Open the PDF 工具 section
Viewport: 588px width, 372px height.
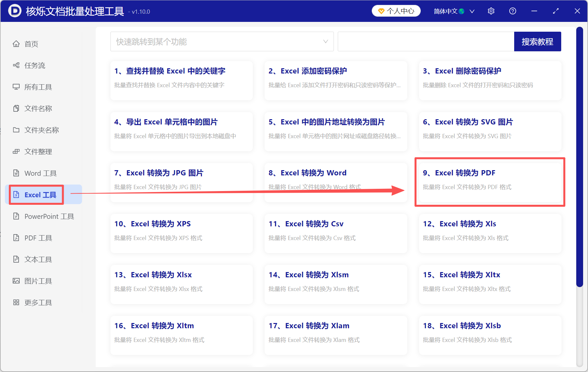click(x=38, y=238)
